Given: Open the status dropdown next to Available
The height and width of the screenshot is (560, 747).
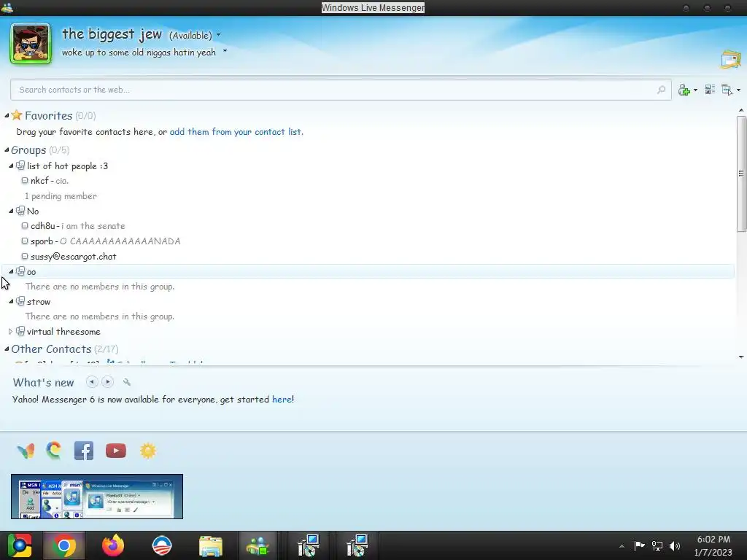Looking at the screenshot, I should pos(219,35).
